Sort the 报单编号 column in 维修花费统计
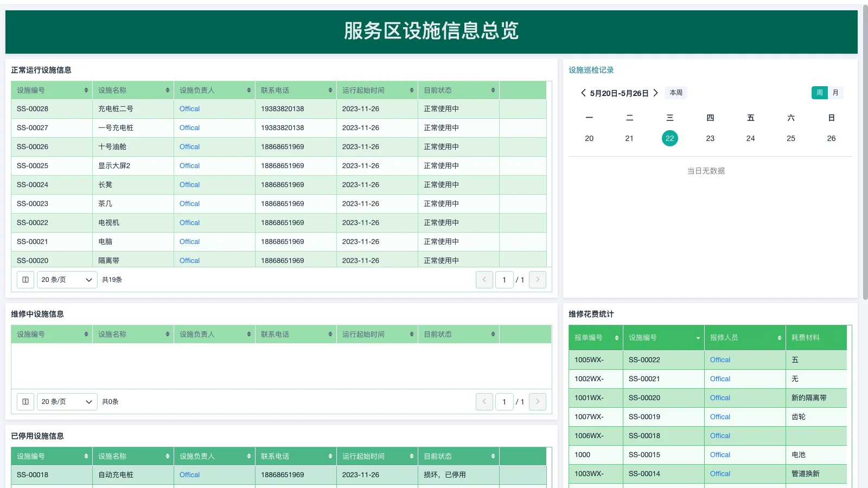Screen dimensions: 868x488 (617, 338)
